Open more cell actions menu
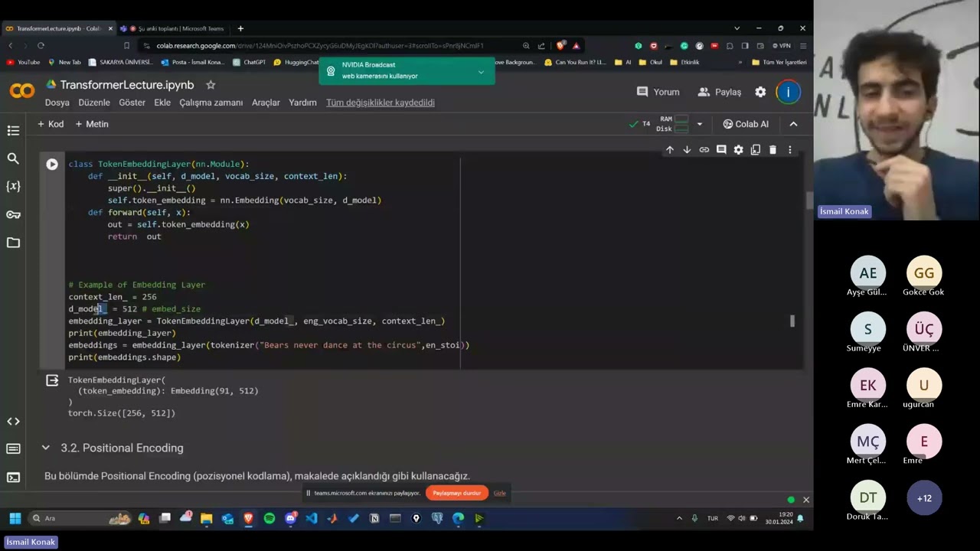The width and height of the screenshot is (980, 551). click(x=790, y=150)
